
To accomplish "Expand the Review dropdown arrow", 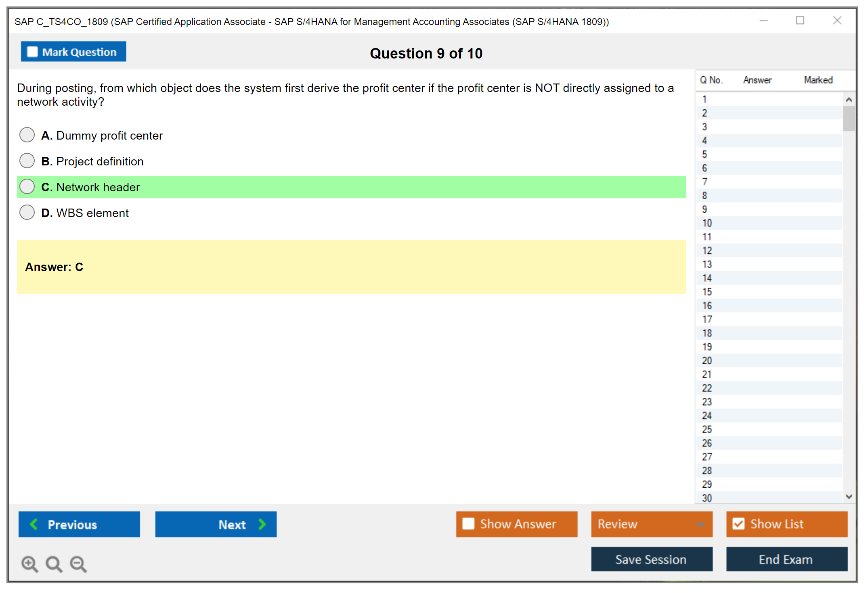I will click(700, 524).
